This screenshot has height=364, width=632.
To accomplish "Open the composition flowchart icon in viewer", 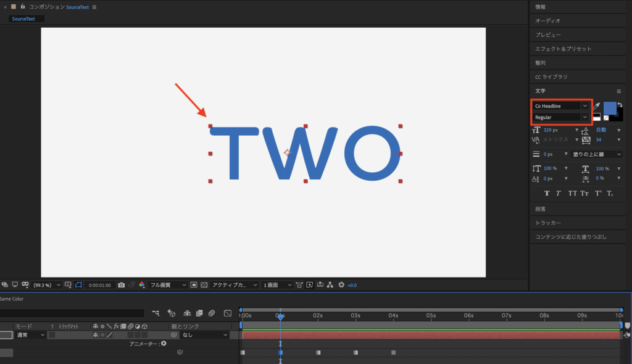I will 330,285.
